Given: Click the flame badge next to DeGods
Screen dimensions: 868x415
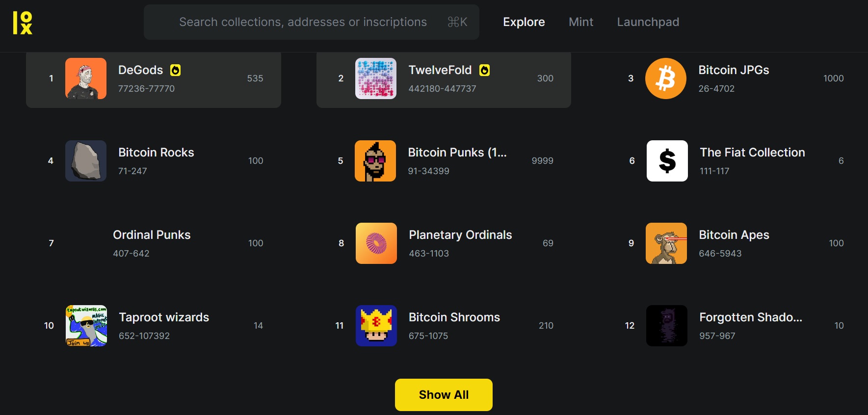Looking at the screenshot, I should pos(175,70).
